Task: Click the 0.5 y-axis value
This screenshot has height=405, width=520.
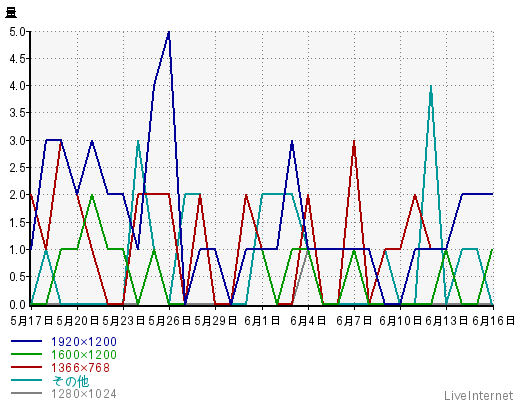Action: (17, 277)
